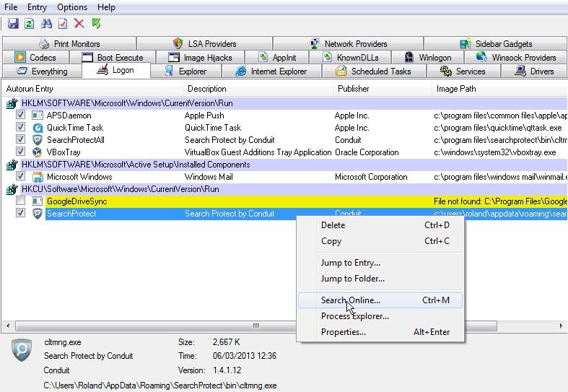Sort by the Description column header

(258, 89)
